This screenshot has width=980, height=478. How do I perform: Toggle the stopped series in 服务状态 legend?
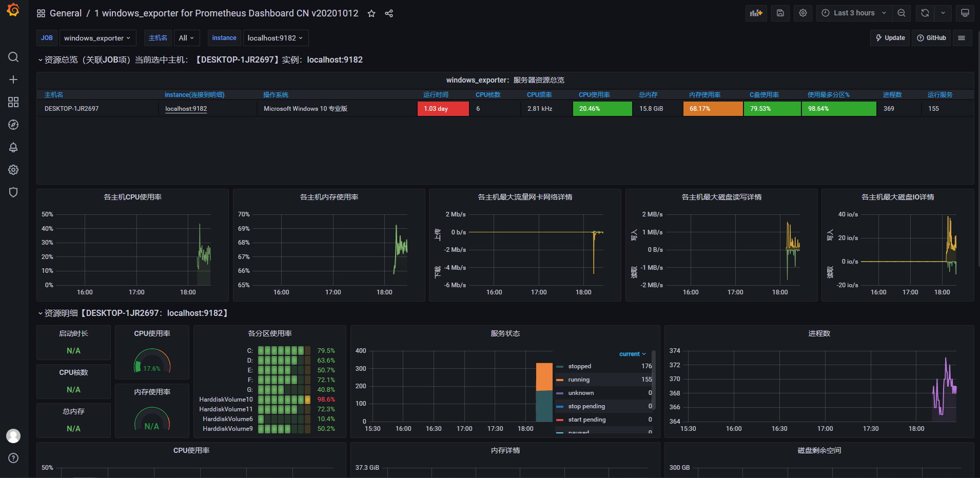tap(579, 366)
